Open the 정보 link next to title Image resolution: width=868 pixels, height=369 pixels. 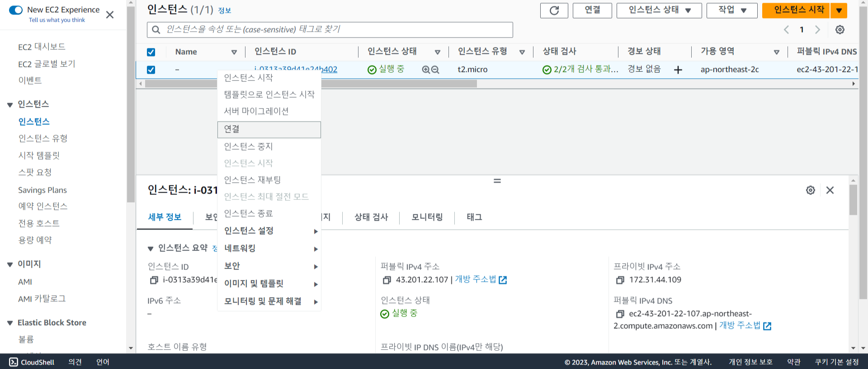tap(224, 11)
